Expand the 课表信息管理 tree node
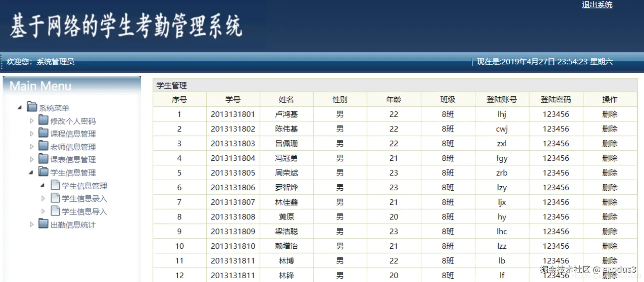Viewport: 644px width, 282px height. point(32,159)
